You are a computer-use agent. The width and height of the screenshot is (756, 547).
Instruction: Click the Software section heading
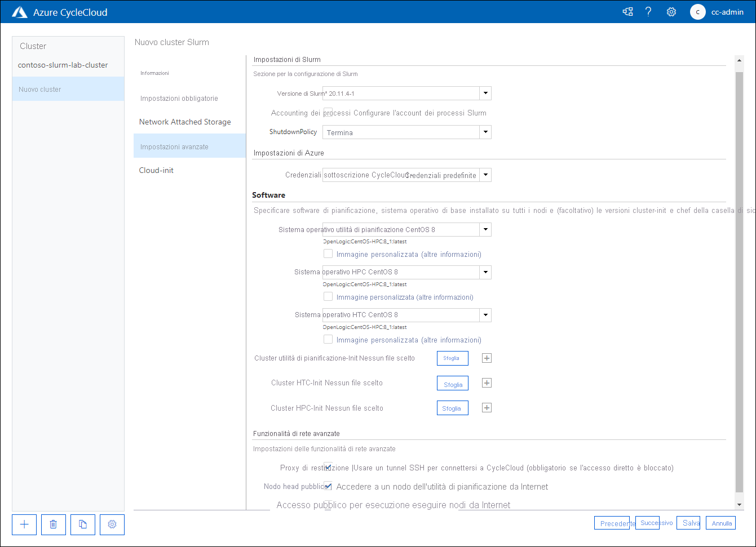click(x=269, y=195)
